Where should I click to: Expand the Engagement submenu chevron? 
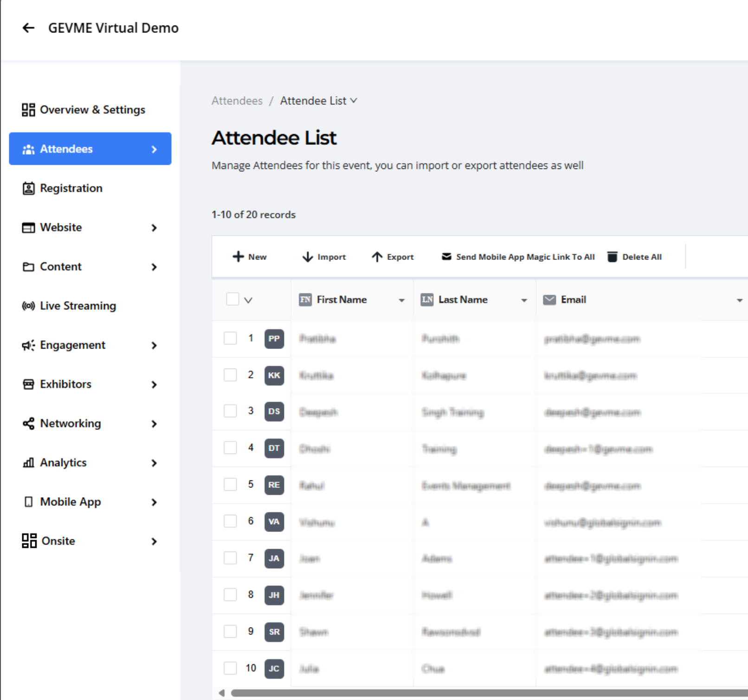154,345
